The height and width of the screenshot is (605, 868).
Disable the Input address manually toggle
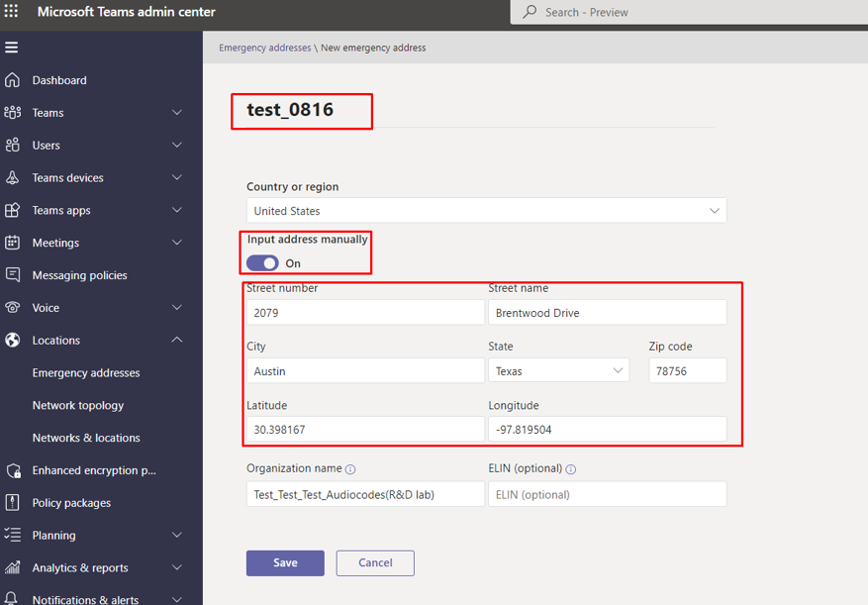click(261, 263)
